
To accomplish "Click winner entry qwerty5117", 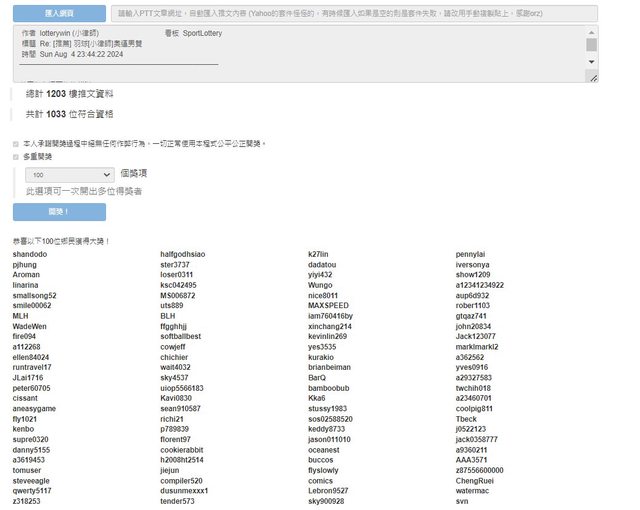I will [x=34, y=491].
